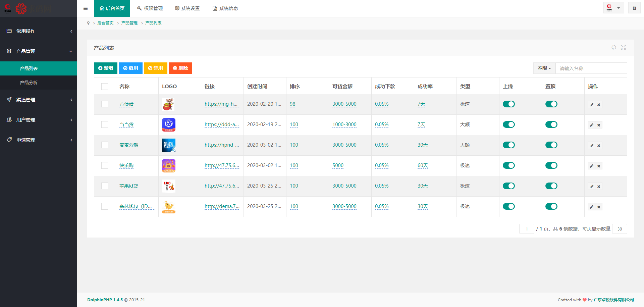Image resolution: width=644 pixels, height=307 pixels.
Task: Open the 权限管理 top navigation tab
Action: [x=150, y=8]
